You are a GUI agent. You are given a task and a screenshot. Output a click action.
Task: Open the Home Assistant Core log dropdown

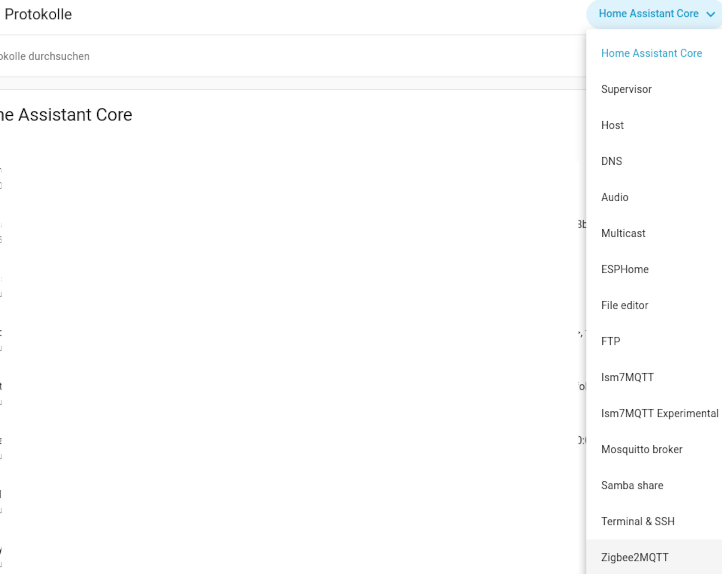(650, 14)
